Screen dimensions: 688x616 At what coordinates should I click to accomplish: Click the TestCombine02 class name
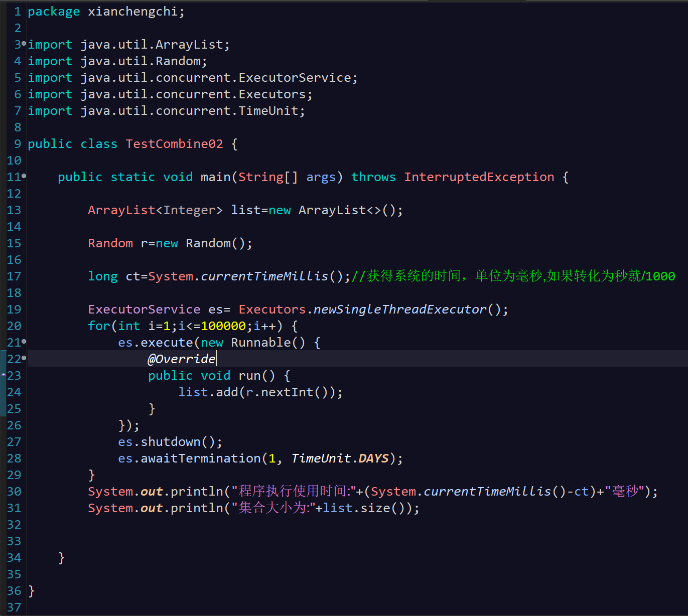pos(174,144)
